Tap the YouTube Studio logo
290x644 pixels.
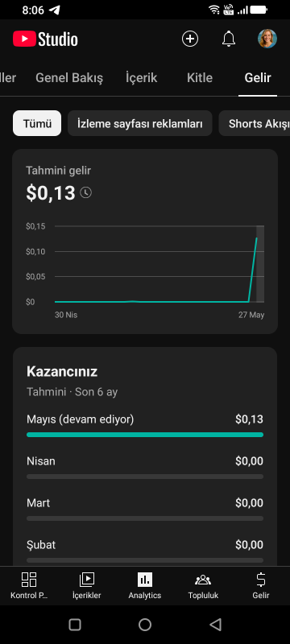[x=45, y=39]
